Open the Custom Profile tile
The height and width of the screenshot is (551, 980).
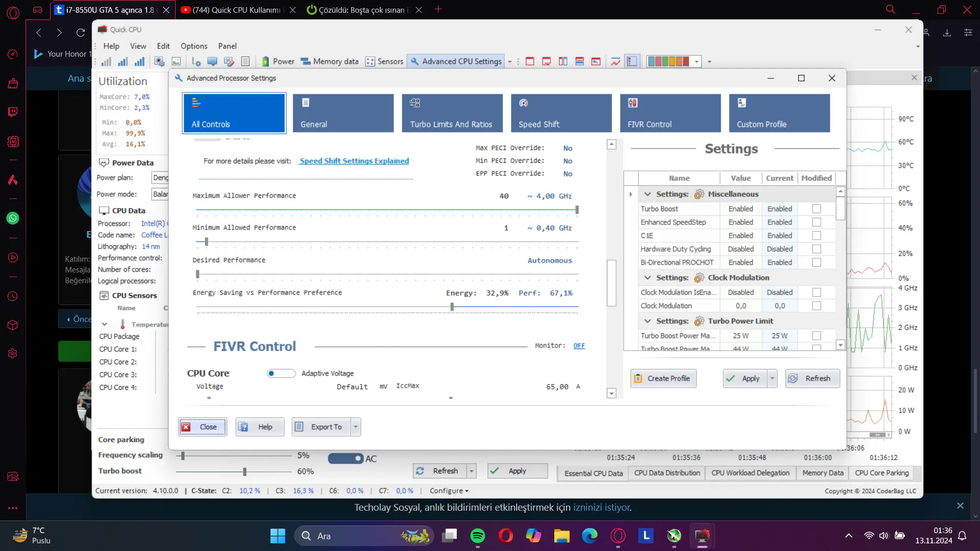click(x=779, y=113)
